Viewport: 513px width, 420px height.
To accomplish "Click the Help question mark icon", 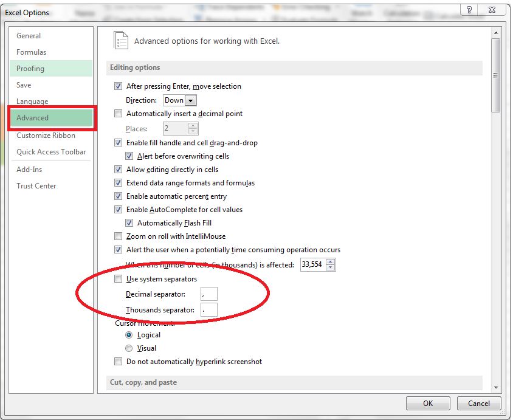I will (x=469, y=10).
